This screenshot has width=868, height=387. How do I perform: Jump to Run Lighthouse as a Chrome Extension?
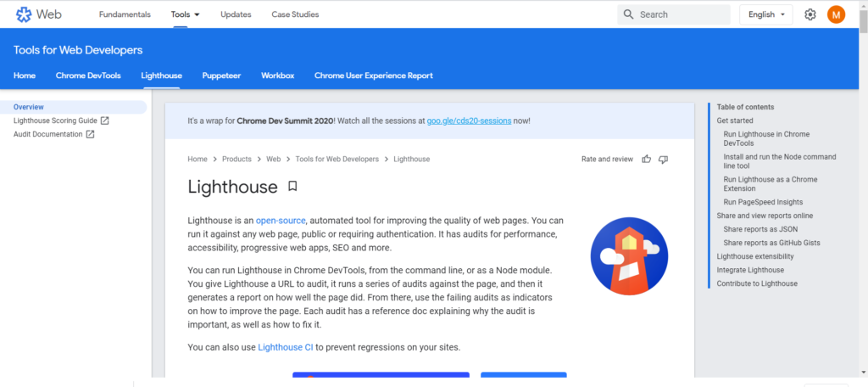click(770, 184)
